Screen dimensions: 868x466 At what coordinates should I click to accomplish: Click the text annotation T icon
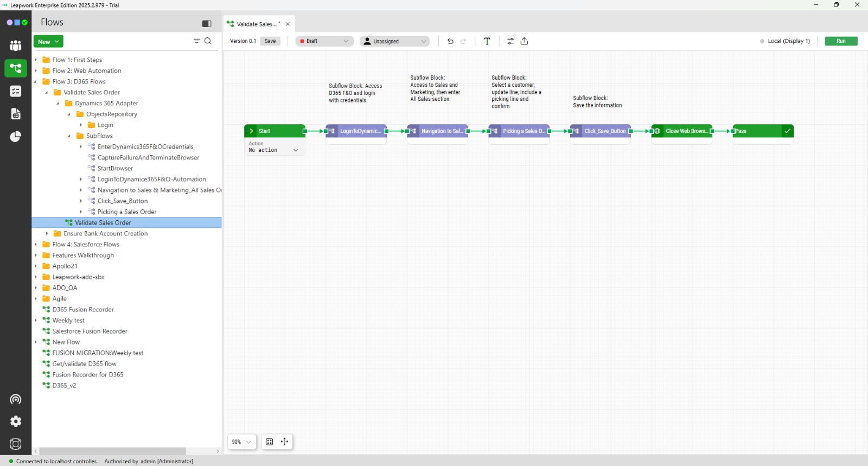(487, 41)
